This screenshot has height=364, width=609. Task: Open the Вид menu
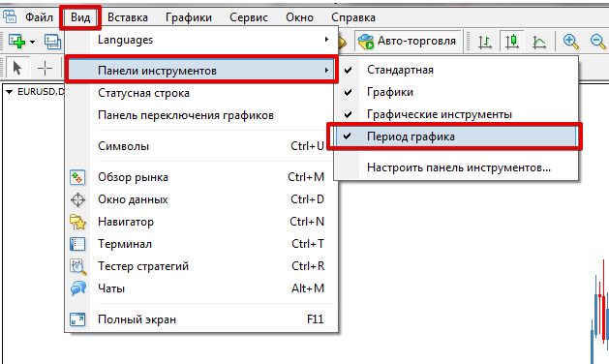80,17
